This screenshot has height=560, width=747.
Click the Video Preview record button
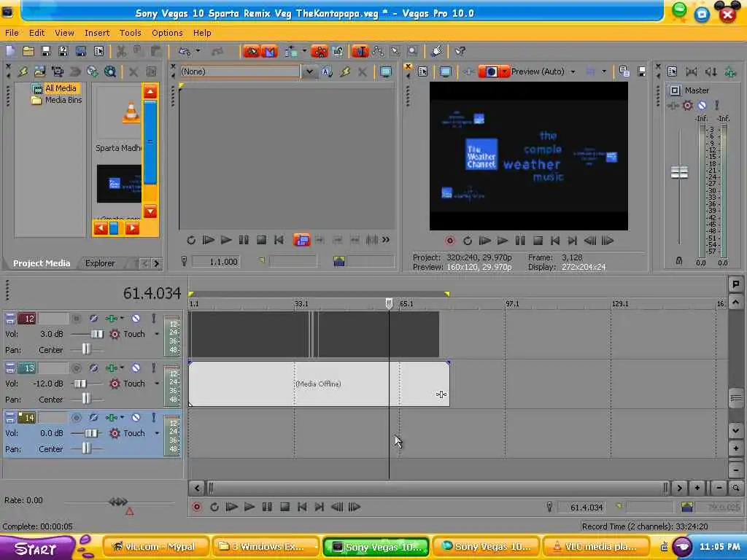[449, 241]
